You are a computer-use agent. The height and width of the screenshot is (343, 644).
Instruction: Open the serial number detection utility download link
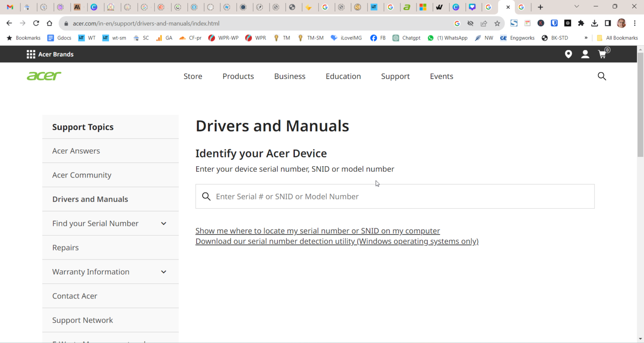pos(337,241)
